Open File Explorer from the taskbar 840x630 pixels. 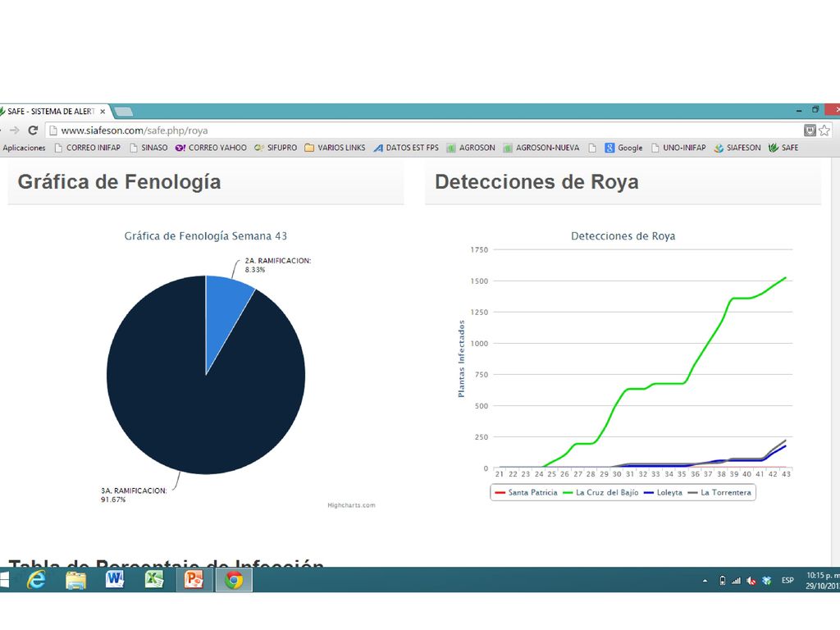coord(75,580)
